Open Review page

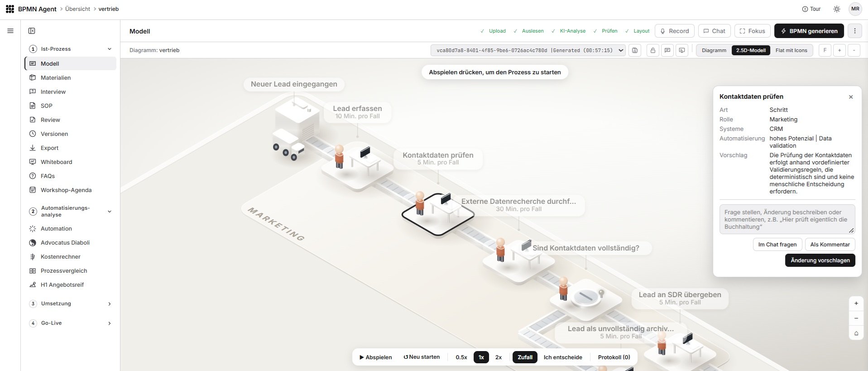pyautogui.click(x=71, y=120)
